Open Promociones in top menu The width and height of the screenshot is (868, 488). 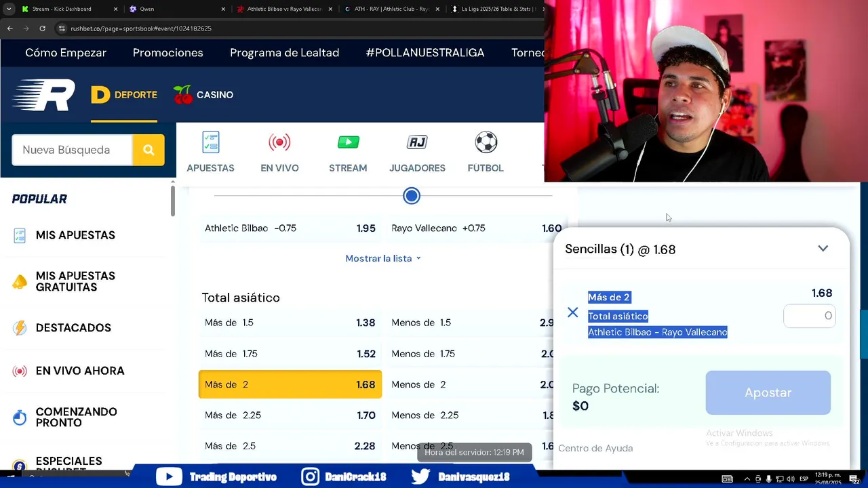click(168, 53)
